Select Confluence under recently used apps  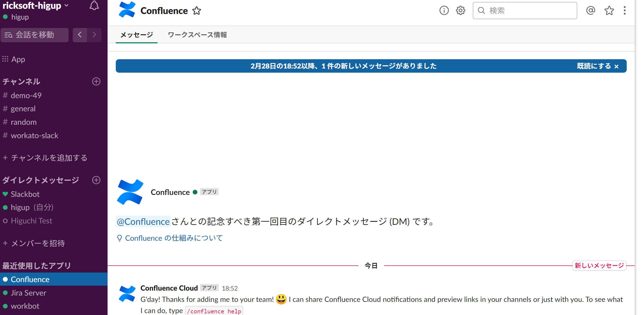(54, 279)
